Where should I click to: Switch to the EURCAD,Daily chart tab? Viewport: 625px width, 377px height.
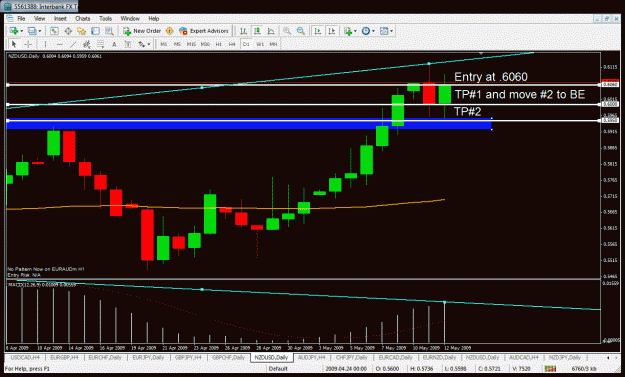tap(395, 358)
